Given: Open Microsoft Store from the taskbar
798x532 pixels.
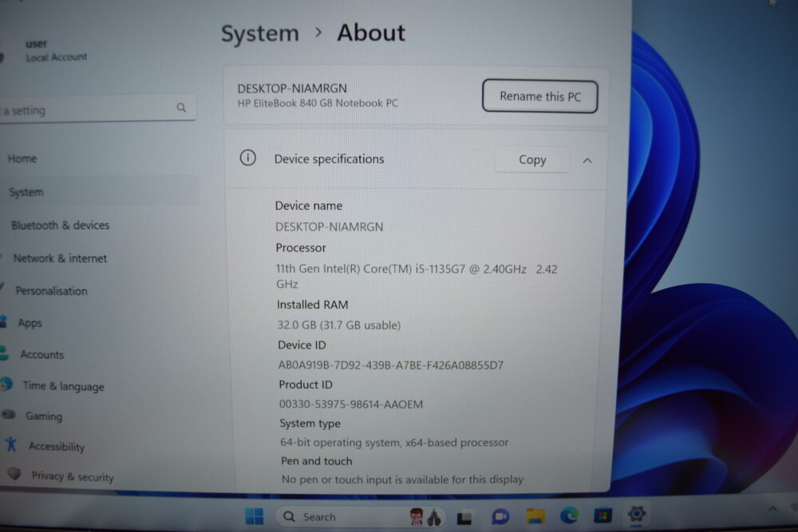Looking at the screenshot, I should tap(602, 516).
